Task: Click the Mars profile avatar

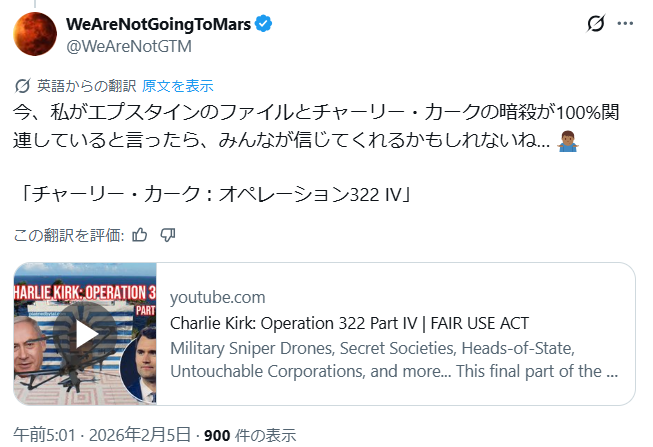Action: pyautogui.click(x=34, y=34)
